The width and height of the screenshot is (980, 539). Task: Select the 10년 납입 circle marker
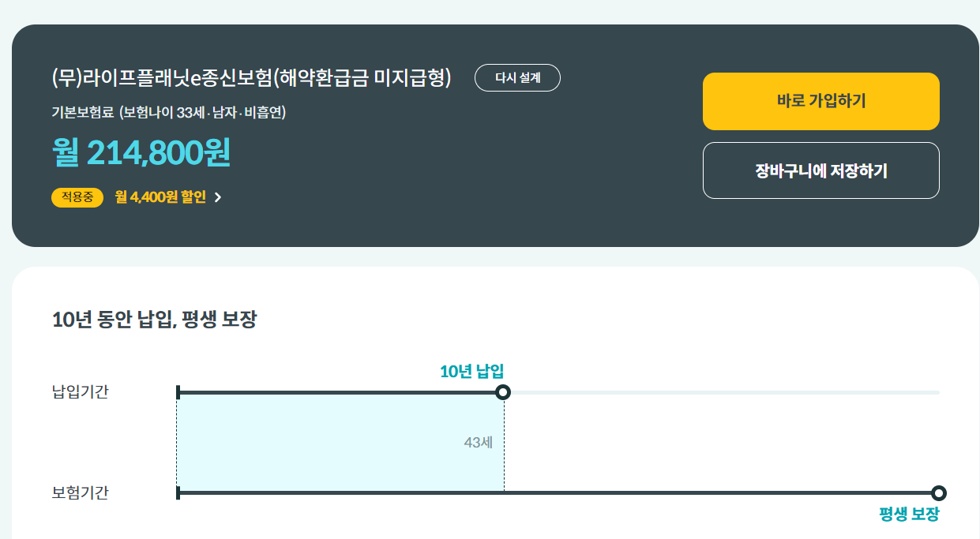[x=503, y=391]
